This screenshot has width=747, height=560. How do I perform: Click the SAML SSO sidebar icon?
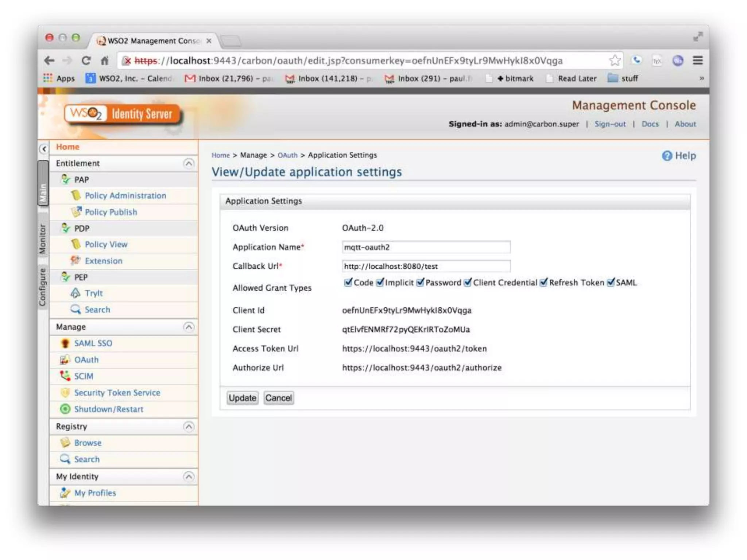click(65, 343)
